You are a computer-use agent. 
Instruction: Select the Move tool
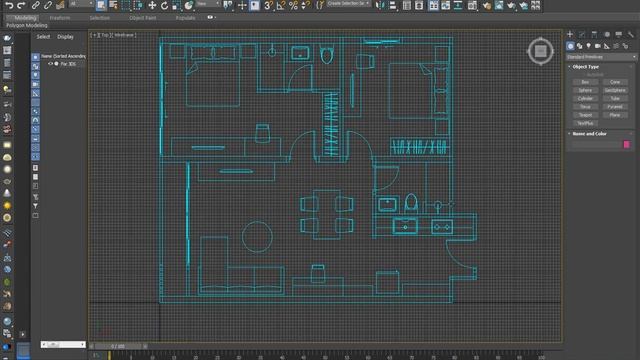coord(152,5)
